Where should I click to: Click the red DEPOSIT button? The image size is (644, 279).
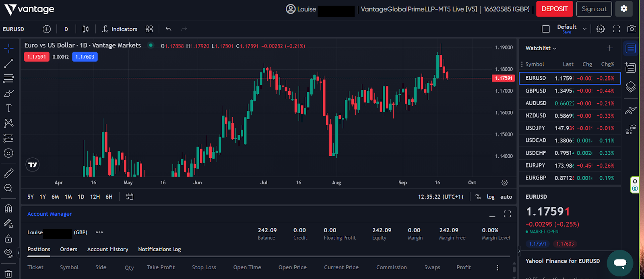554,9
